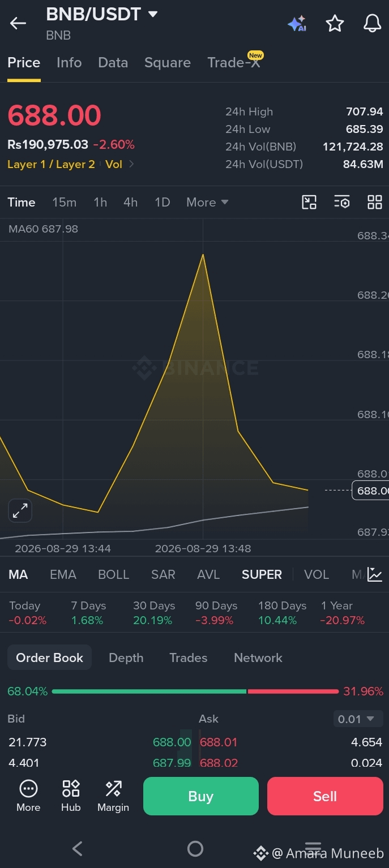Select the Order Book tab
Viewport: 389px width, 868px height.
49,658
